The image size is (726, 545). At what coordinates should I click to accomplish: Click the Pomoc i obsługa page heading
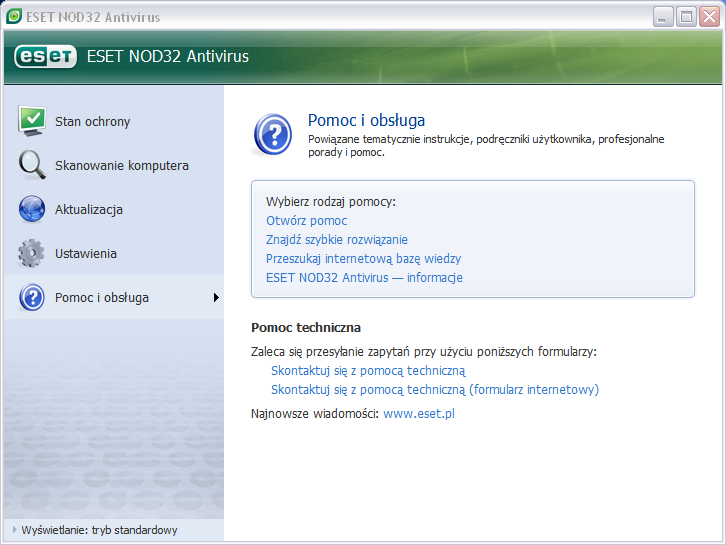click(366, 120)
